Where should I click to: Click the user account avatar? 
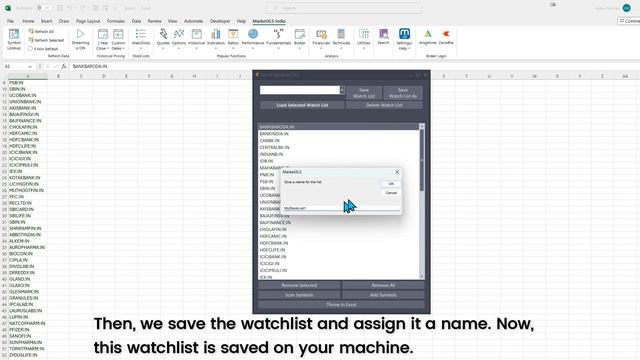pyautogui.click(x=627, y=8)
